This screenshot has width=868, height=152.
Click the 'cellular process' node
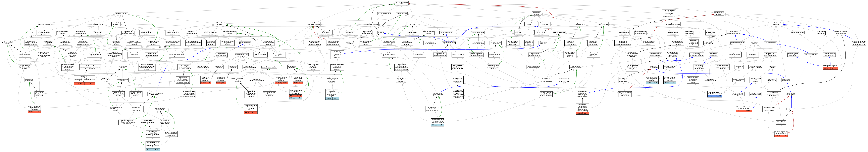pos(402,13)
